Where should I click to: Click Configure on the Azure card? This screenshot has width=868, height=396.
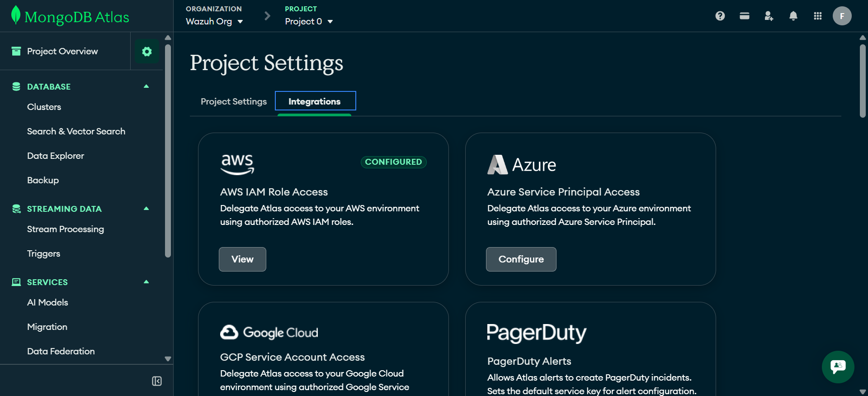(x=521, y=259)
